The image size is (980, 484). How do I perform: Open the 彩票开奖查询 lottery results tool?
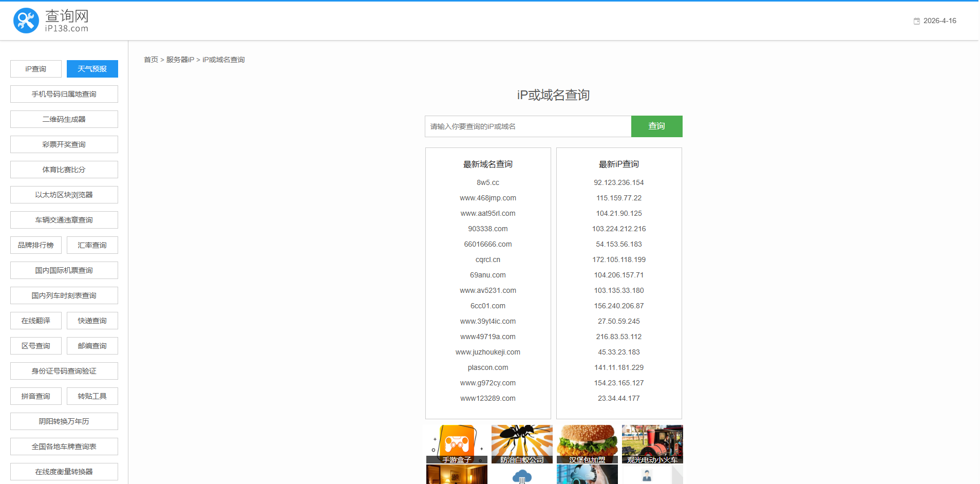64,144
